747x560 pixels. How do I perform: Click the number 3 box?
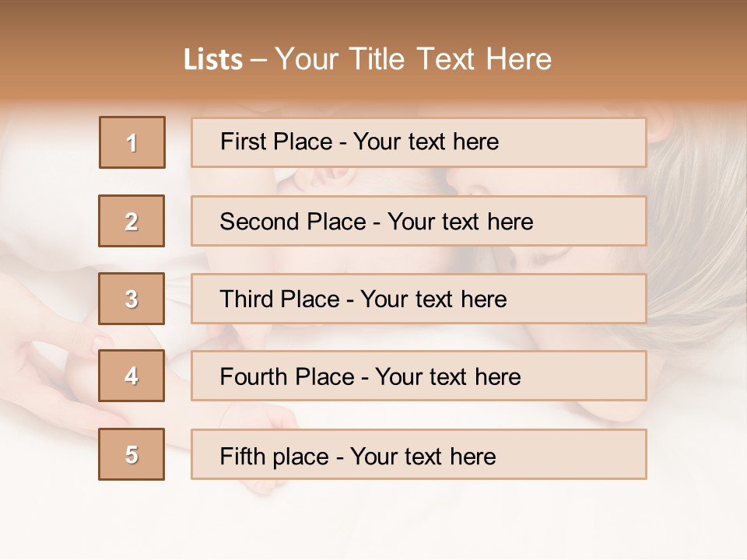pos(132,299)
